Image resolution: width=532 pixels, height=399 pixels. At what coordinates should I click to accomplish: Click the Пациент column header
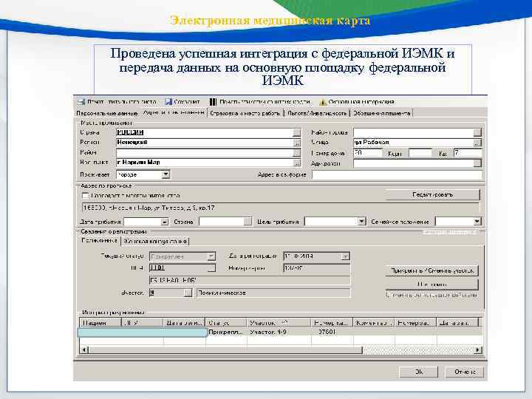(100, 323)
